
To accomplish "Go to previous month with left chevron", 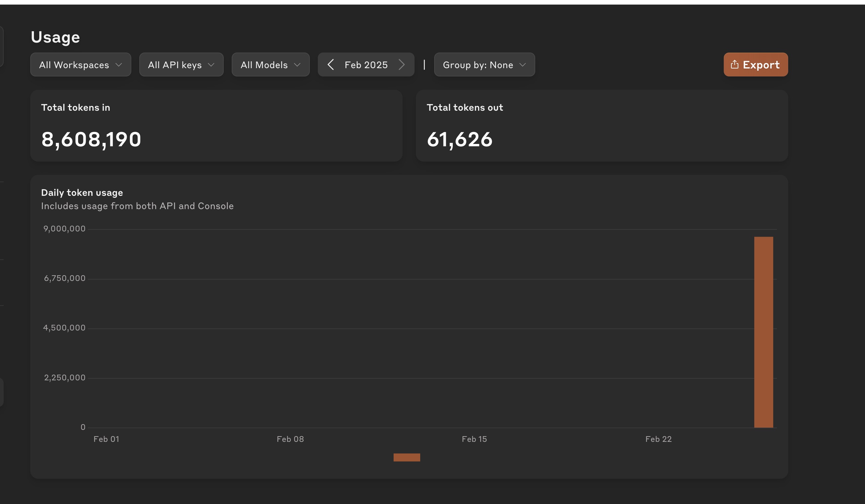I will point(330,64).
